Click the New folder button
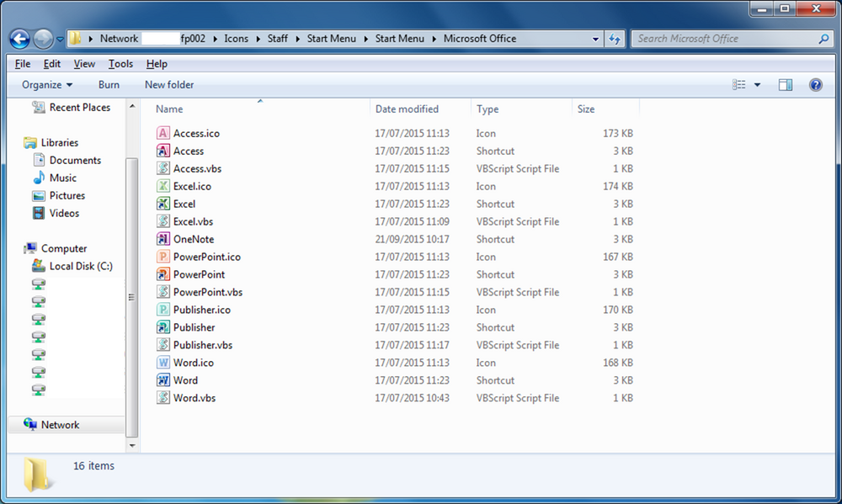842x504 pixels. pos(169,85)
